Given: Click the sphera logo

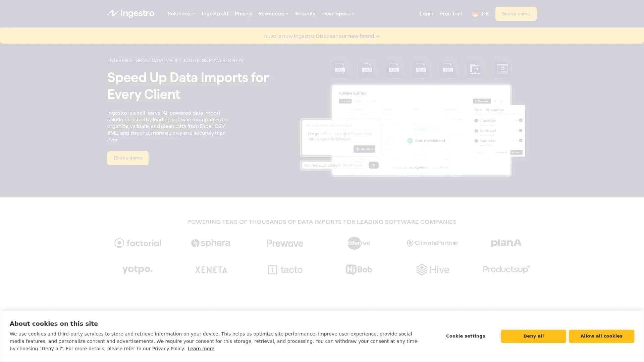Looking at the screenshot, I should [211, 243].
